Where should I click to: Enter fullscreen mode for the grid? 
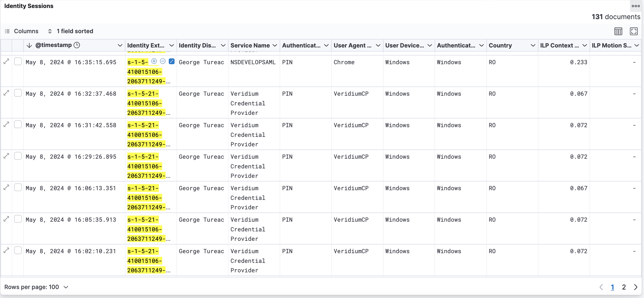pyautogui.click(x=634, y=31)
